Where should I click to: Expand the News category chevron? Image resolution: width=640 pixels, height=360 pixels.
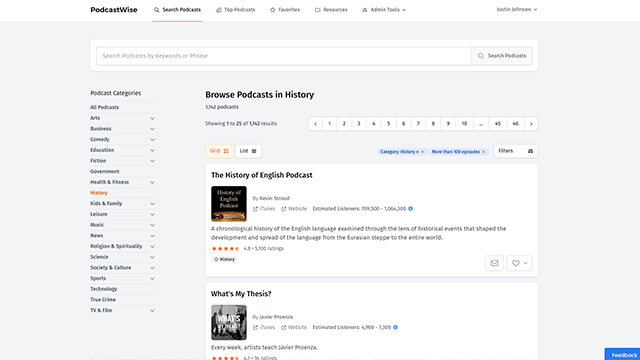pyautogui.click(x=152, y=236)
